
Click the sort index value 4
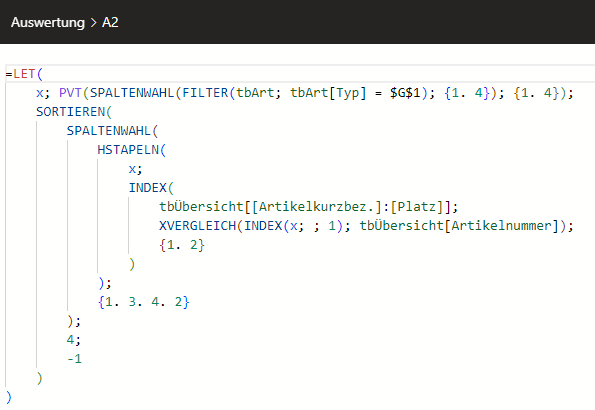[x=71, y=339]
